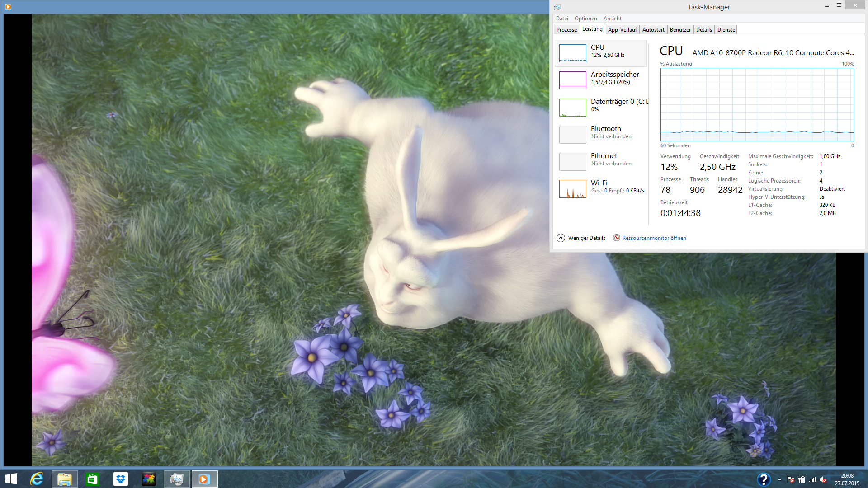This screenshot has height=488, width=868.
Task: Collapse view with Weniger Details arrow
Action: pyautogui.click(x=561, y=238)
